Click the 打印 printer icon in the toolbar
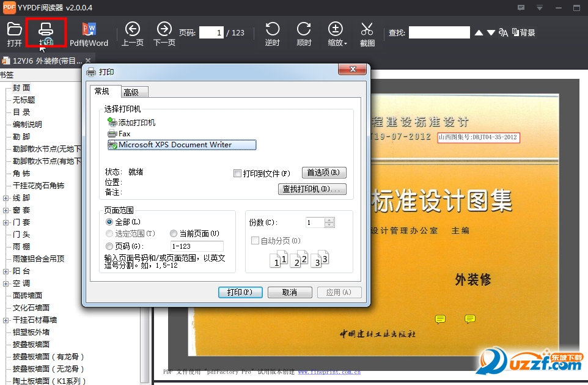Screen dimensions: 588x385 point(46,34)
